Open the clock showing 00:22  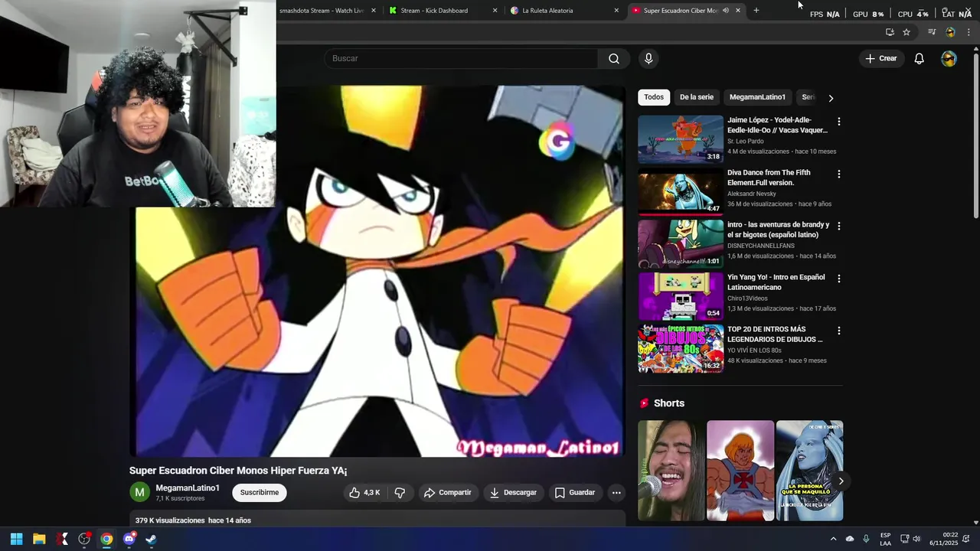(x=943, y=539)
